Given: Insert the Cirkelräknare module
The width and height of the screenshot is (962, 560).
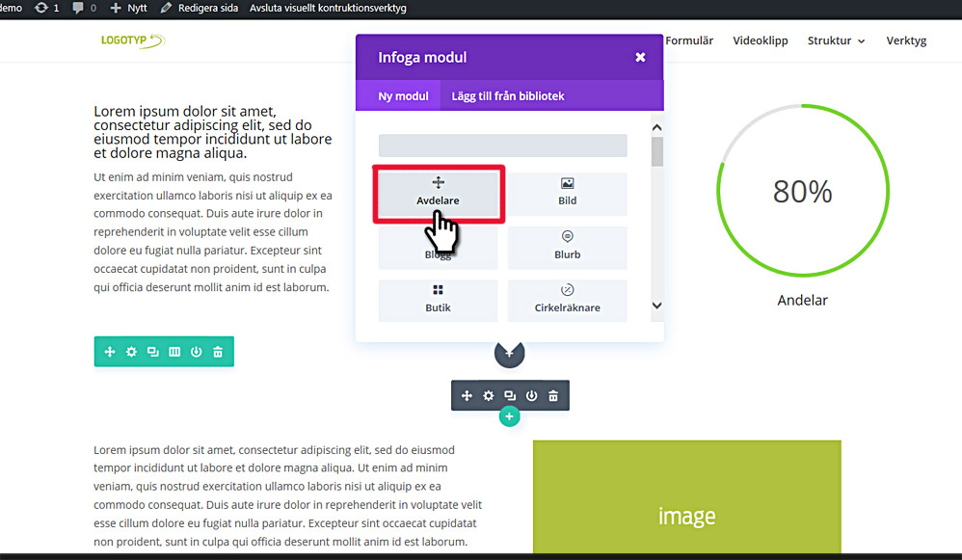Looking at the screenshot, I should [x=567, y=301].
